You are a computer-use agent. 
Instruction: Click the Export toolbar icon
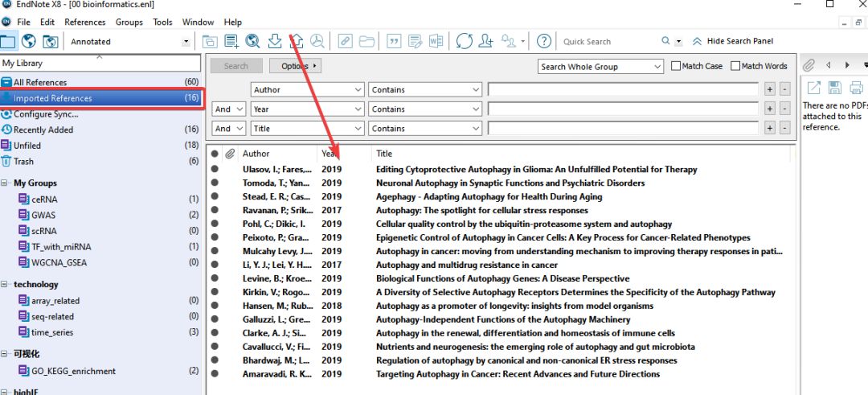pyautogui.click(x=296, y=41)
